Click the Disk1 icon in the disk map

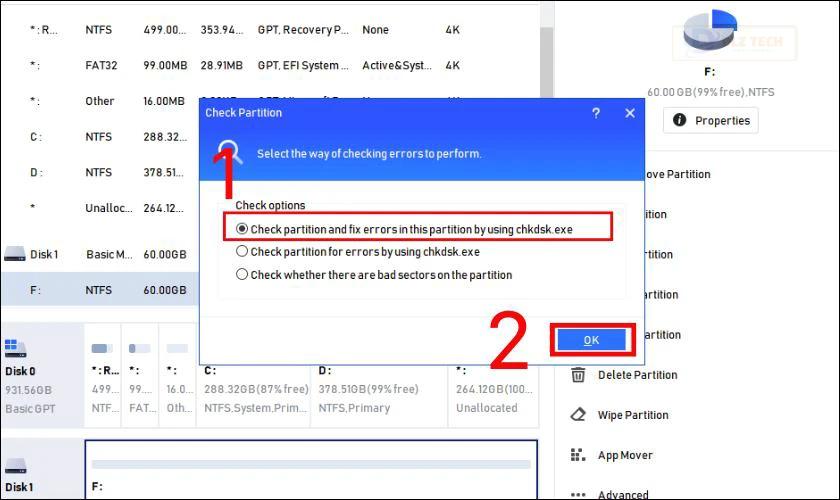pyautogui.click(x=15, y=466)
